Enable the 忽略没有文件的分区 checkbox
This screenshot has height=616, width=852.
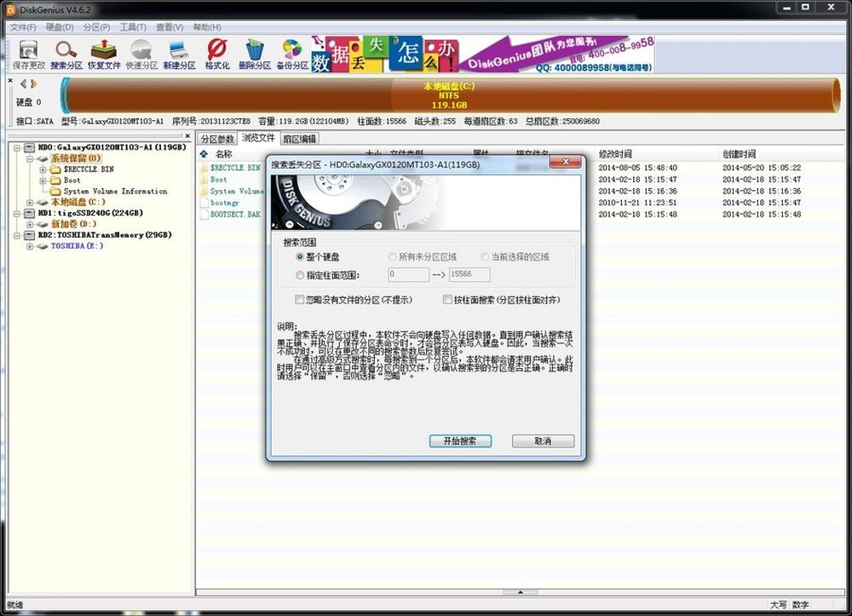pyautogui.click(x=299, y=299)
